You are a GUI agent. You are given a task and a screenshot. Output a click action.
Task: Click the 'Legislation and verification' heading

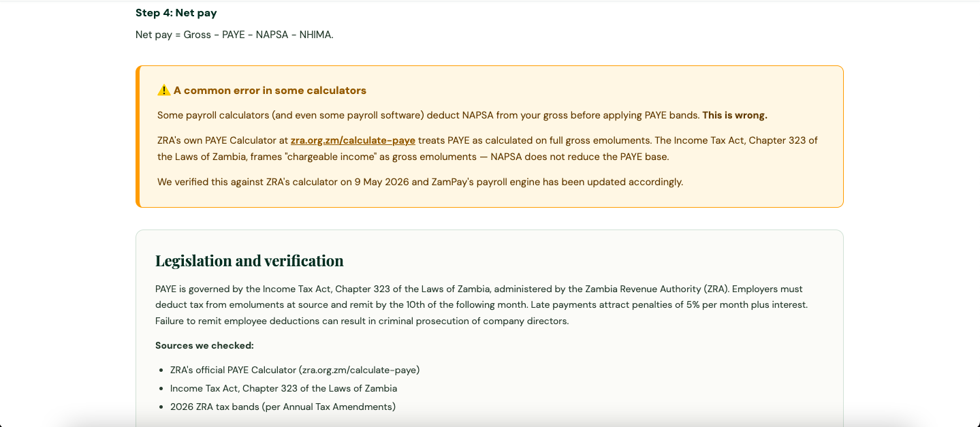pyautogui.click(x=249, y=261)
